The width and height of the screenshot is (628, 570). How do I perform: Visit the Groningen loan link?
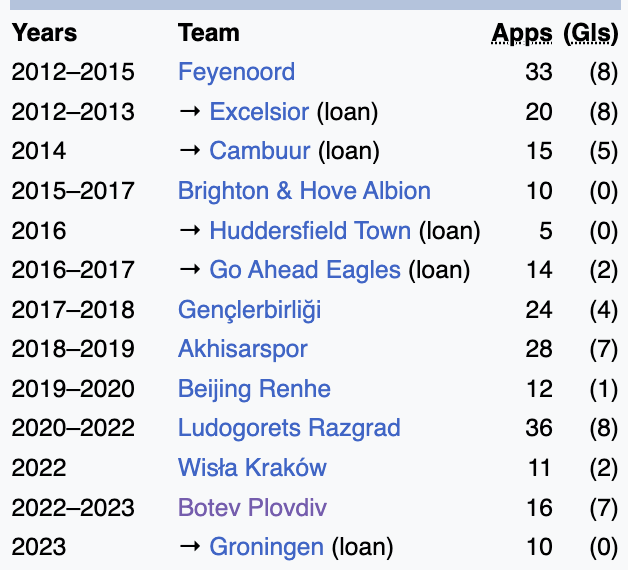pos(266,548)
